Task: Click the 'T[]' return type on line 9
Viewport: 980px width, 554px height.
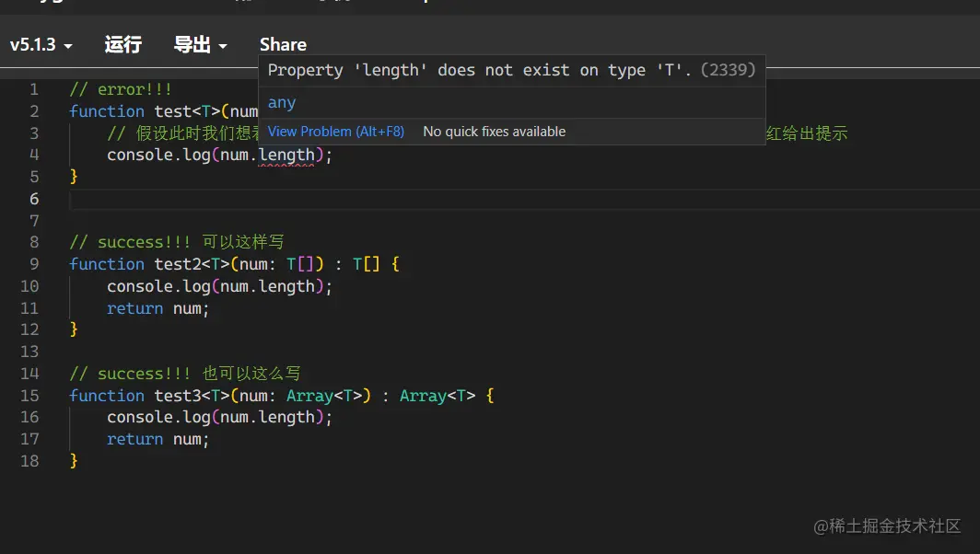Action: tap(367, 264)
